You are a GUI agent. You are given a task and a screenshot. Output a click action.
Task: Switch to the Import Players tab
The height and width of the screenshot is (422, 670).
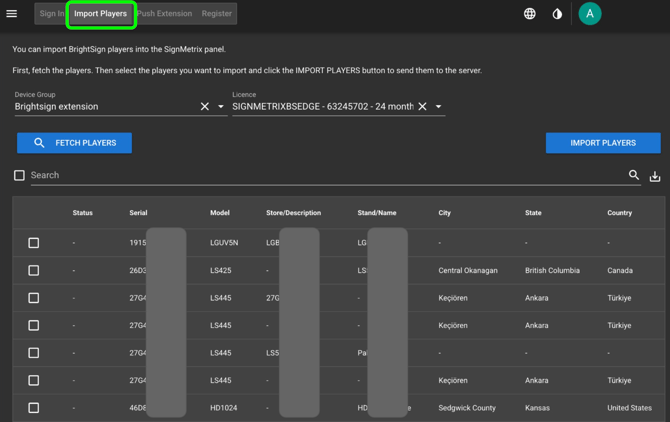click(x=100, y=14)
